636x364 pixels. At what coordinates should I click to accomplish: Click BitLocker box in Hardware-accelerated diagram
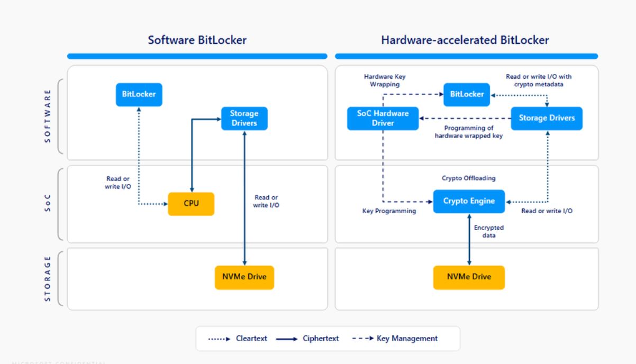pos(467,94)
